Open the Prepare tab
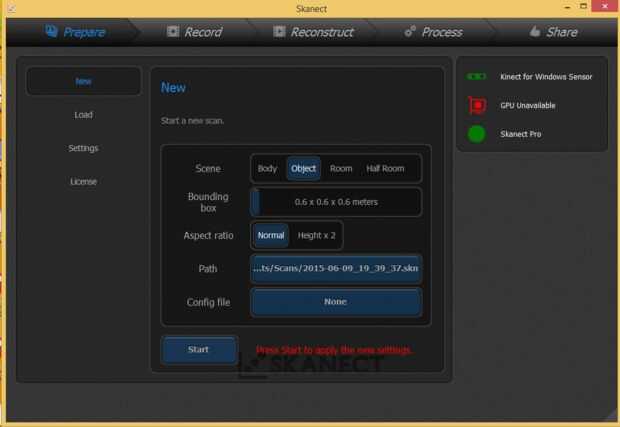The image size is (620, 427). click(x=74, y=32)
